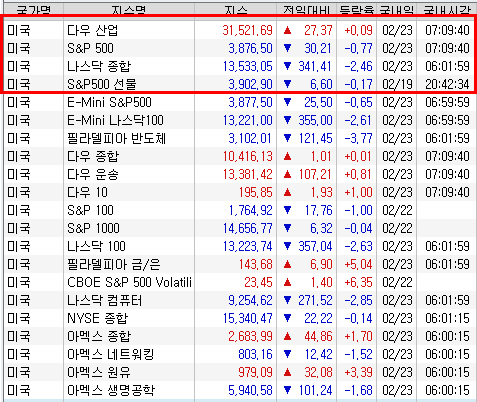Click the index value 195.85

coord(256,192)
